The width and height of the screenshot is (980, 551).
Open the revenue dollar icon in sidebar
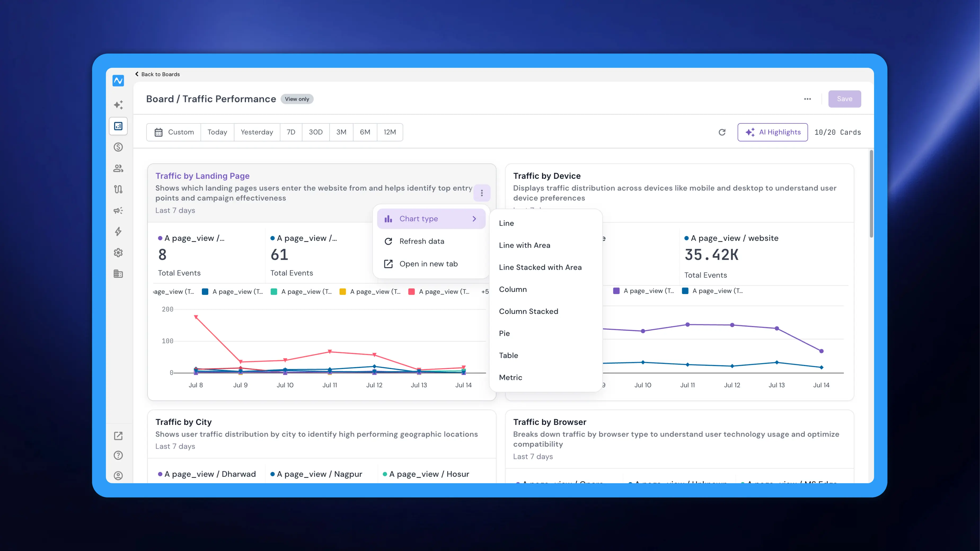(x=118, y=147)
